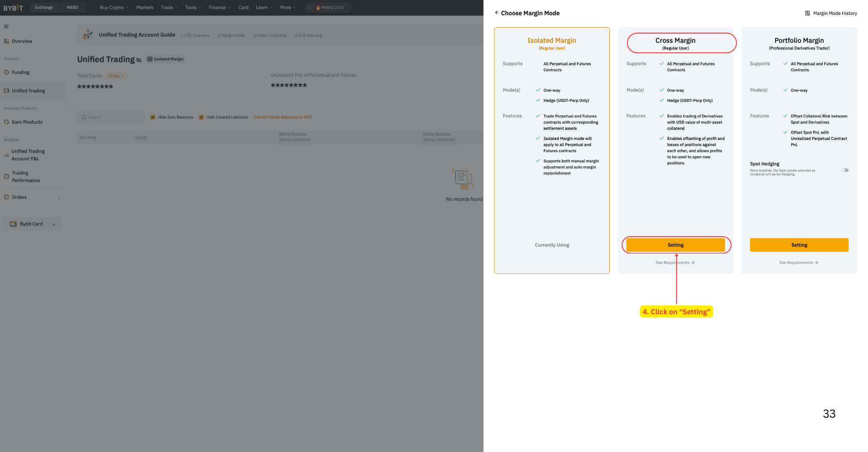This screenshot has height=452, width=868.
Task: Click the PAWS/USDT search field
Action: [x=327, y=8]
